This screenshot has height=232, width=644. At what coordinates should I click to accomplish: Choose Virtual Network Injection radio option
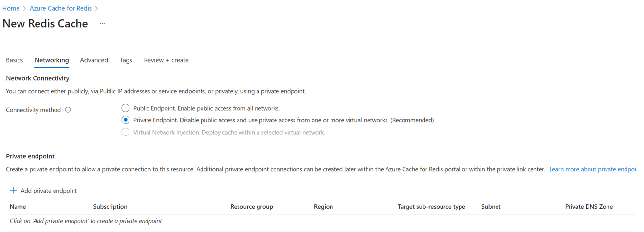pos(126,132)
